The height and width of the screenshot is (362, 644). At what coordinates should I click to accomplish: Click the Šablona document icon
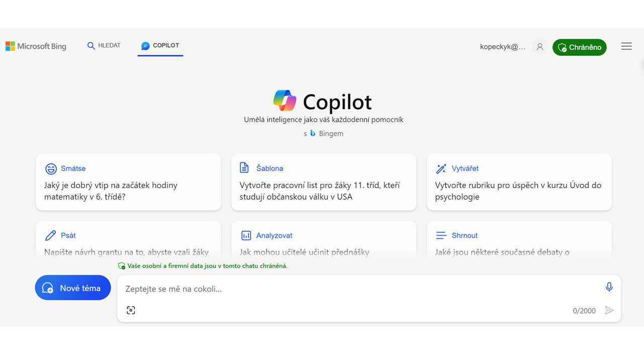[x=245, y=168]
